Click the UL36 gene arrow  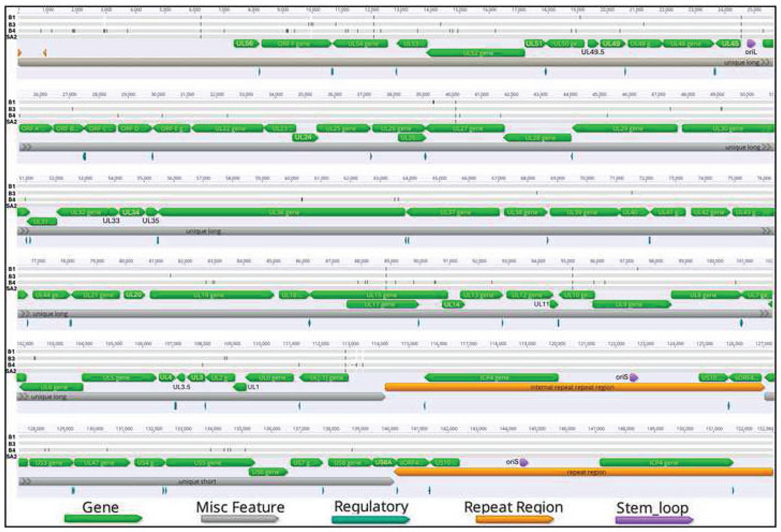click(282, 212)
